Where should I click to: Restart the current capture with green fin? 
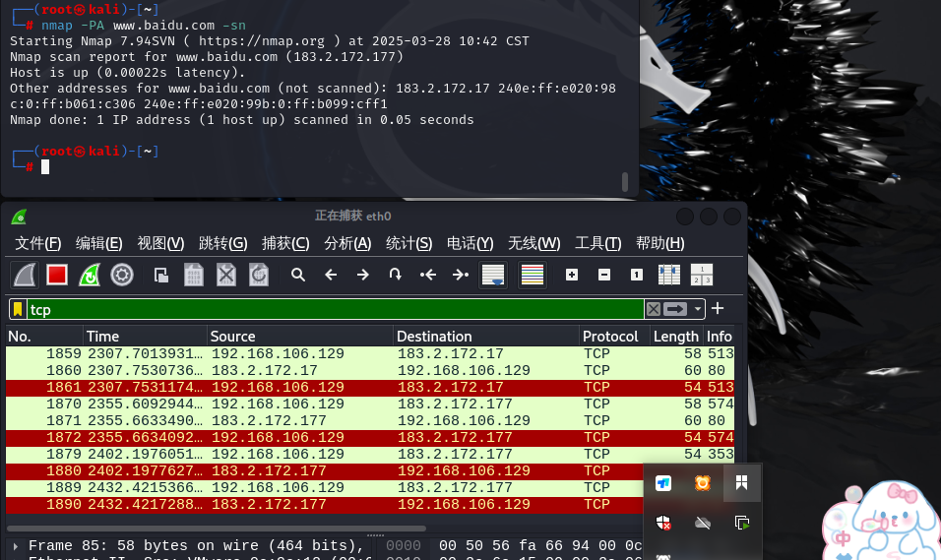90,275
